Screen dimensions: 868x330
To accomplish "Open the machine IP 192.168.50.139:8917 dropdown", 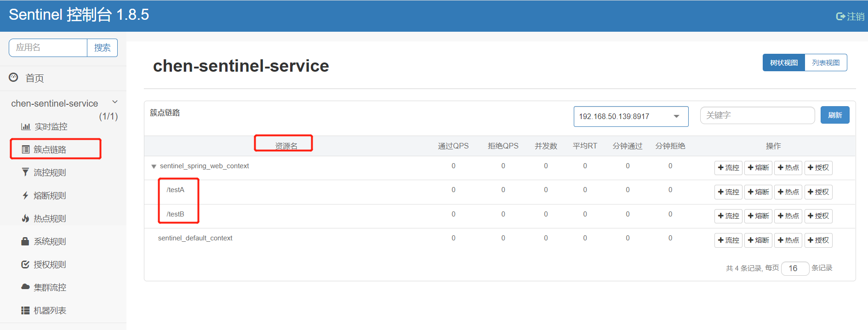I will [x=631, y=116].
